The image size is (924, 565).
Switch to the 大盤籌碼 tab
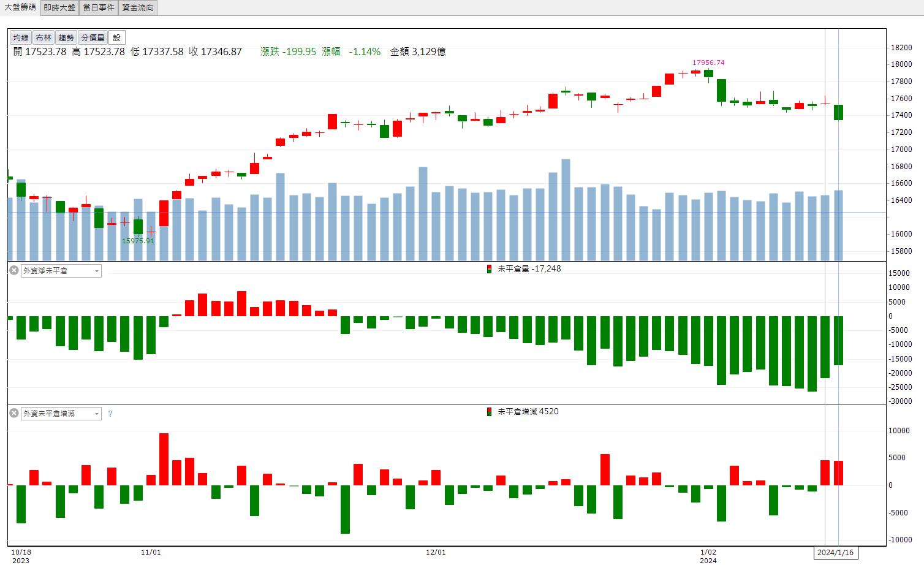(x=20, y=7)
